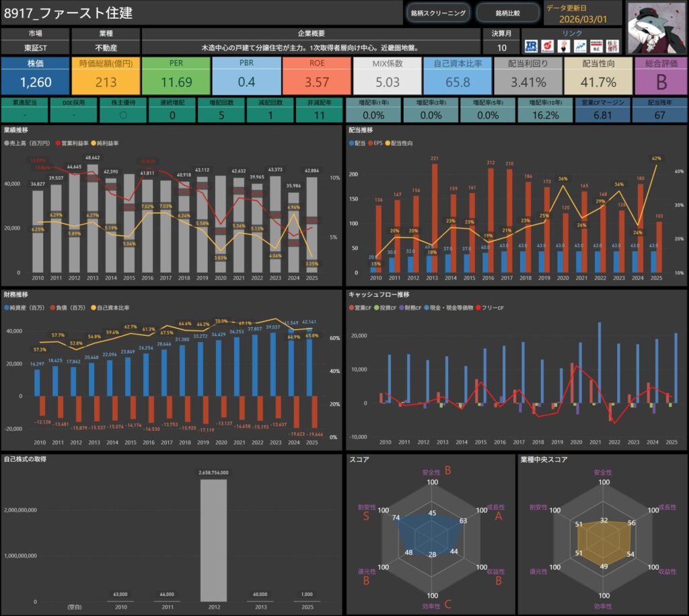Click the blue rising line-chart link icon
The width and height of the screenshot is (689, 616).
[x=580, y=46]
